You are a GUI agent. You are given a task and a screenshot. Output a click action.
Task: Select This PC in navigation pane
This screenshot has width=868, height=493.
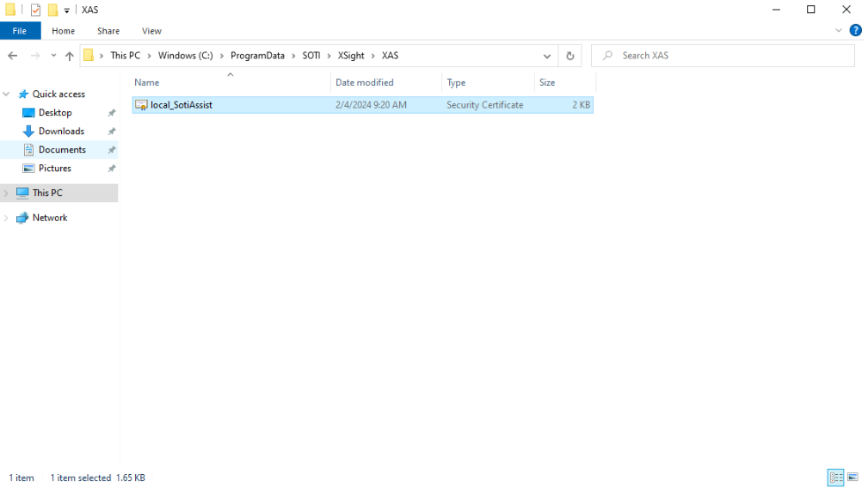click(47, 193)
